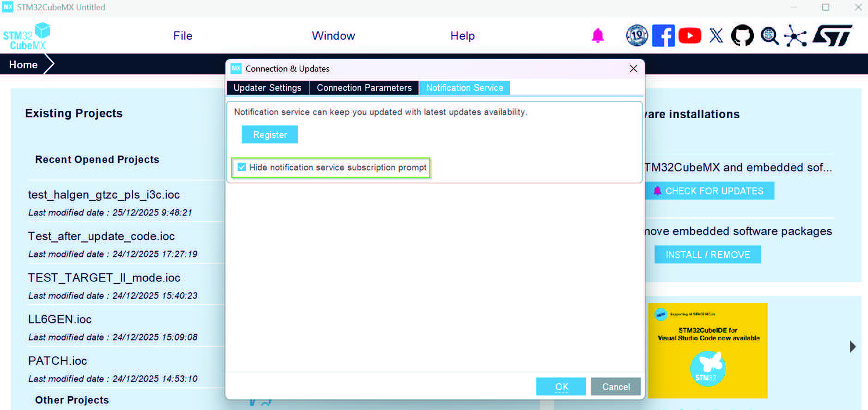Open recent project test_halgen_gtzc_pls_i3c.ioc

104,195
